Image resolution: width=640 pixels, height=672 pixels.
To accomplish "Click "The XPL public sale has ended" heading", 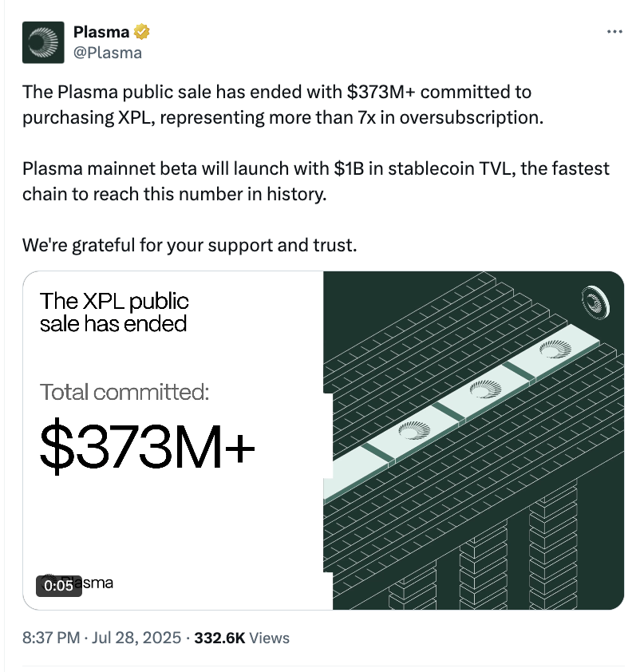I will tap(114, 312).
